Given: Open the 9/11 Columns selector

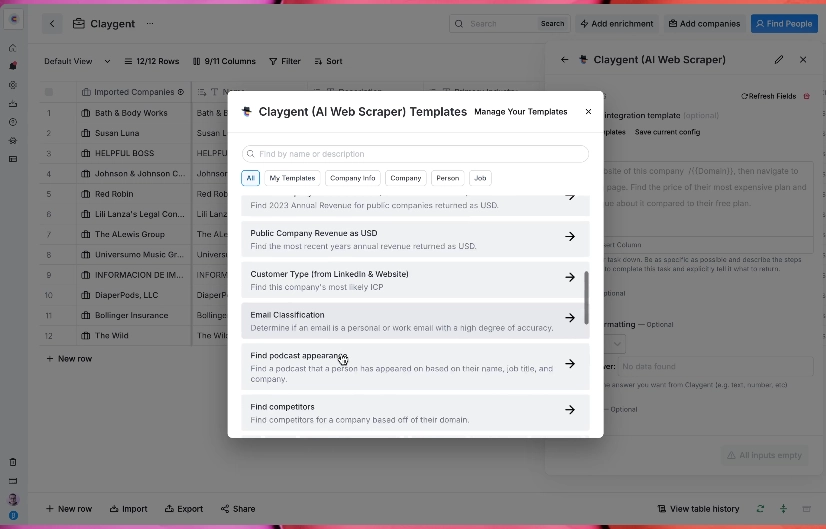Looking at the screenshot, I should pos(224,61).
